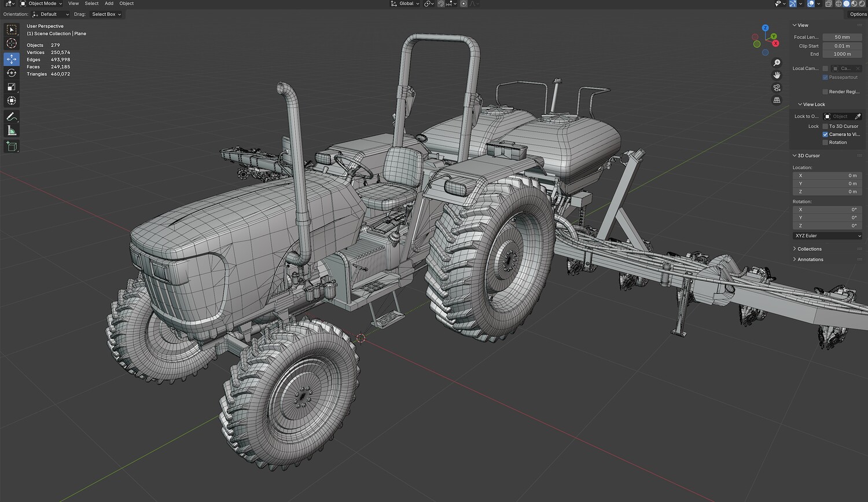
Task: Click the Lock to Object field
Action: pos(838,116)
